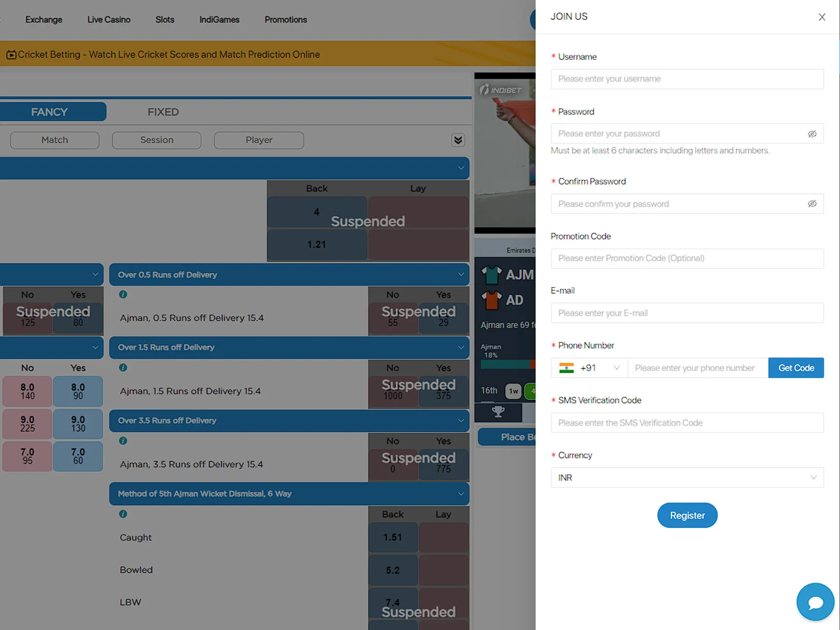Image resolution: width=840 pixels, height=630 pixels.
Task: Click the Register button to submit form
Action: point(687,515)
